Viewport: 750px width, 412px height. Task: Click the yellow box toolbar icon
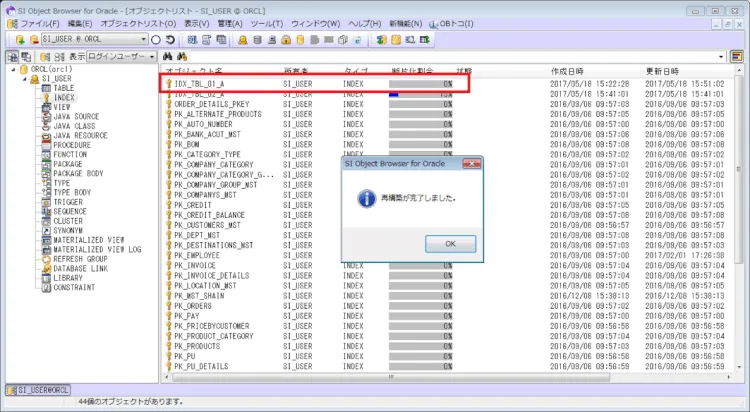click(396, 40)
